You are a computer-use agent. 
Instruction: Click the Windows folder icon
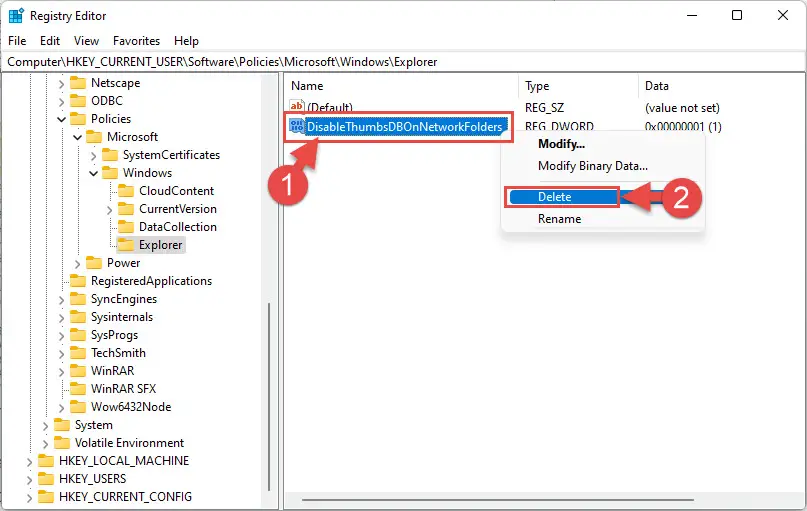point(110,173)
